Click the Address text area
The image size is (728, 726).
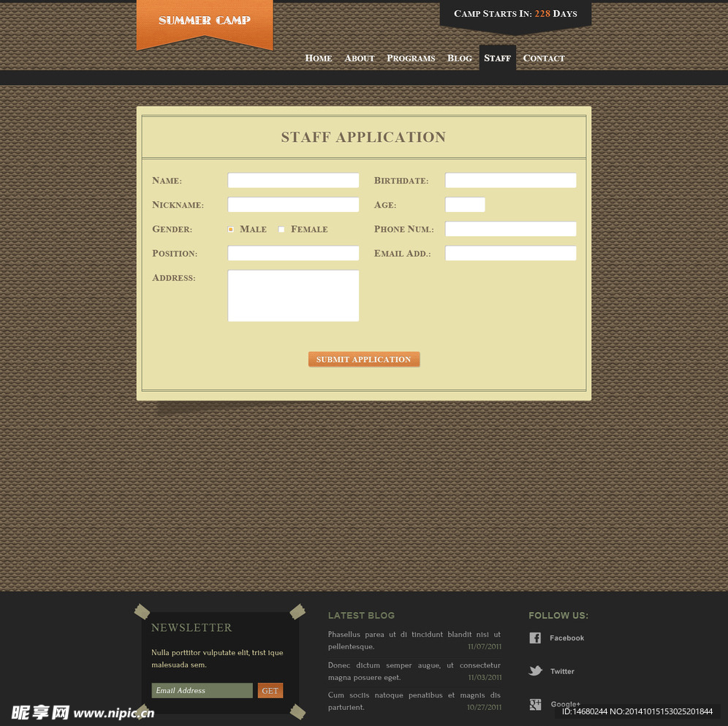[x=293, y=295]
